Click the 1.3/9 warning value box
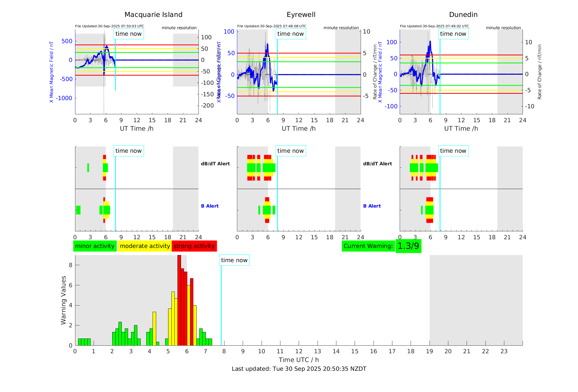This screenshot has height=392, width=578. pyautogui.click(x=408, y=246)
